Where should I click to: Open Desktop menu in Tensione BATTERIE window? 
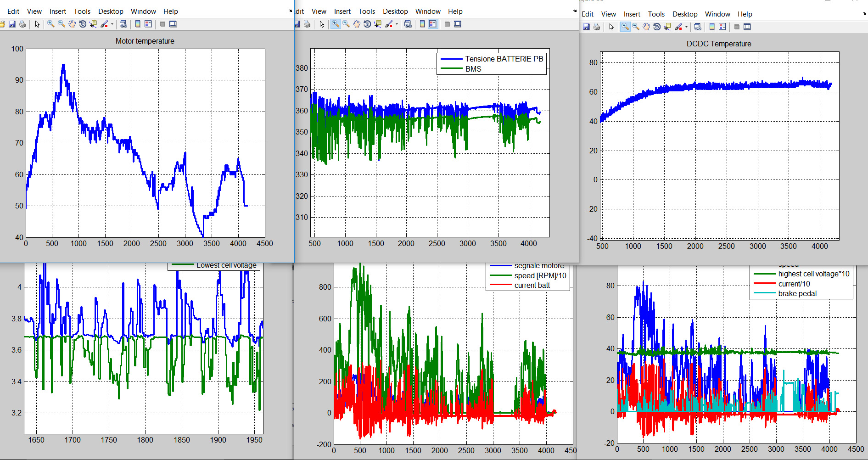395,11
